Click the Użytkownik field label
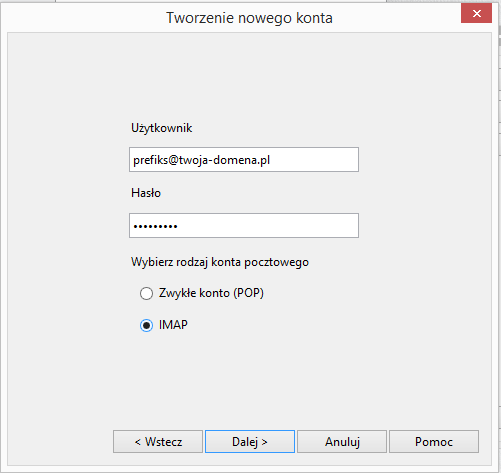This screenshot has width=501, height=473. (162, 128)
